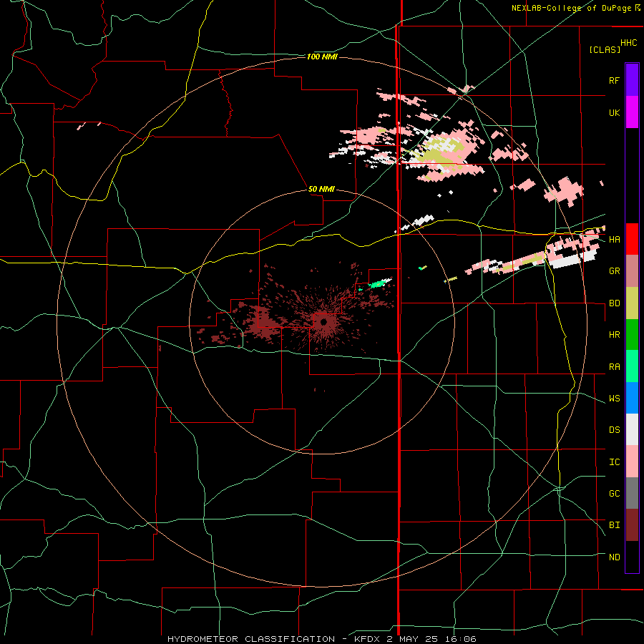The image size is (644, 644).
Task: Click the yellow big-drops echo cluster
Action: coord(438,153)
